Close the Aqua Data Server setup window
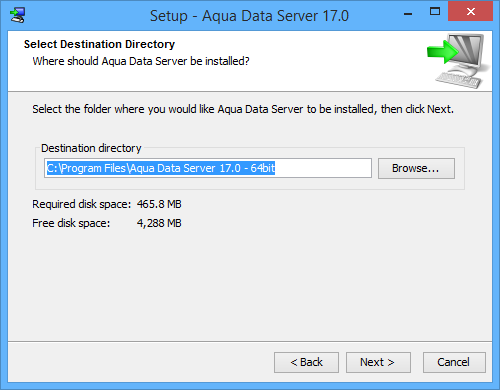This screenshot has width=500, height=390. (471, 12)
